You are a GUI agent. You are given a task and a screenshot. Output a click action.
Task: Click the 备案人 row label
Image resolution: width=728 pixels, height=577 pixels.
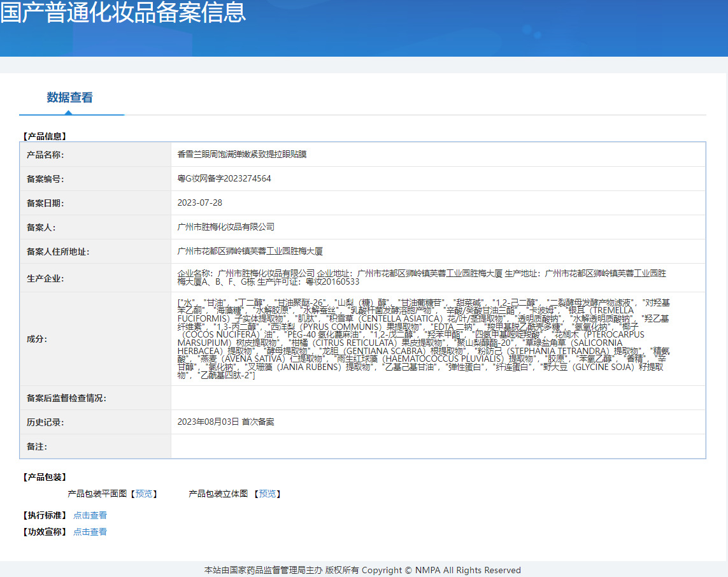(41, 227)
